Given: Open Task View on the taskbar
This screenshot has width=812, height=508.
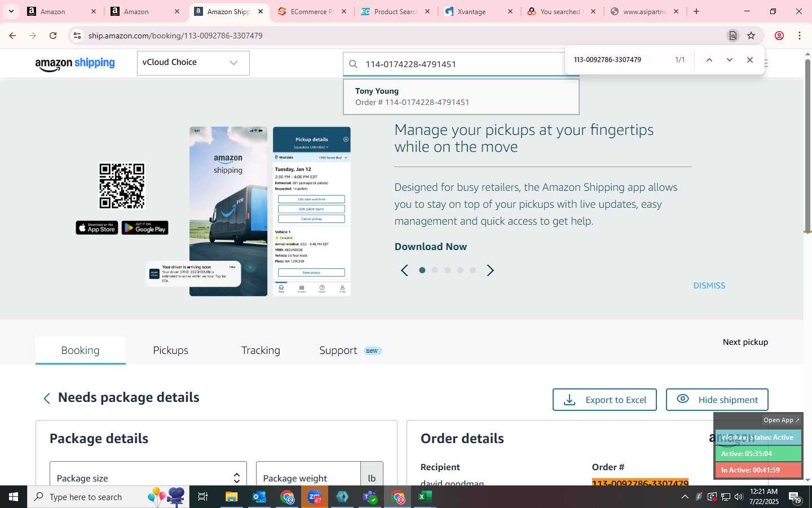Looking at the screenshot, I should click(203, 497).
